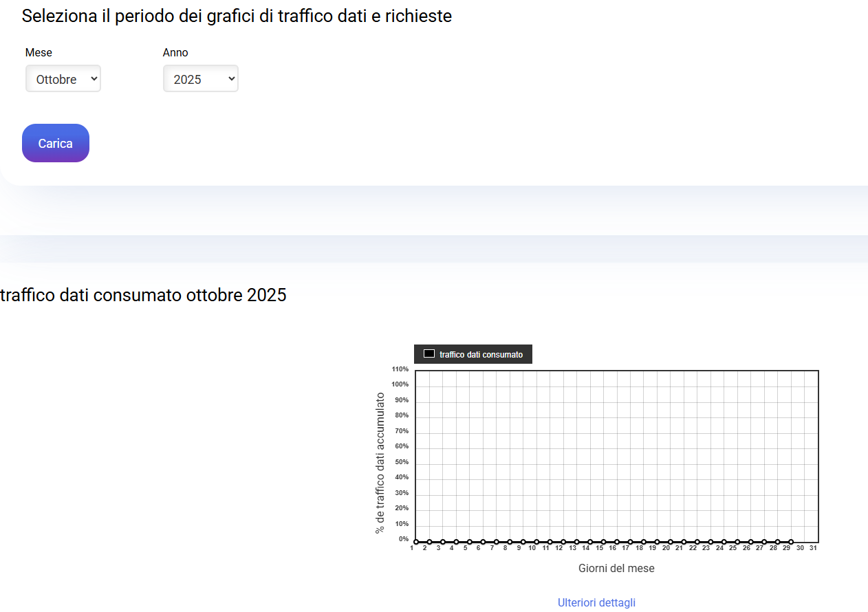Click the chart marker for day 12

point(563,542)
